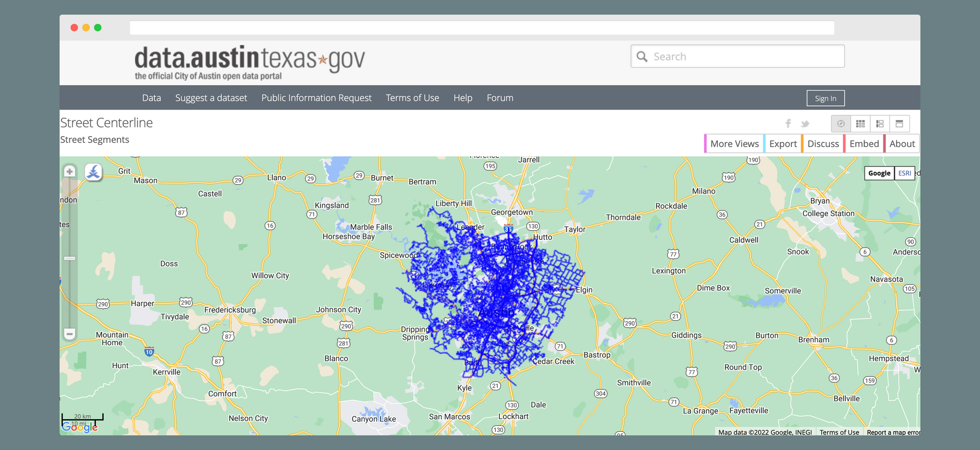Switch to the single-row page view icon
This screenshot has width=980, height=450.
pyautogui.click(x=899, y=124)
